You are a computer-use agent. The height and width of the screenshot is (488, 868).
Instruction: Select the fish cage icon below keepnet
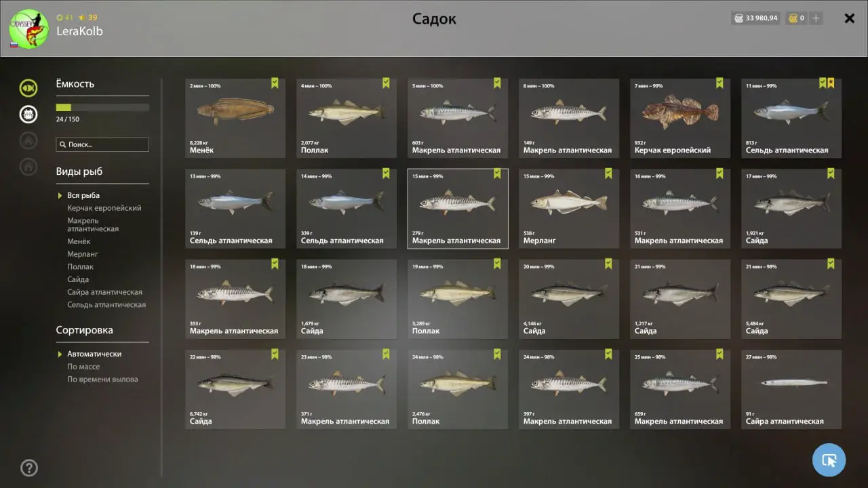(28, 114)
